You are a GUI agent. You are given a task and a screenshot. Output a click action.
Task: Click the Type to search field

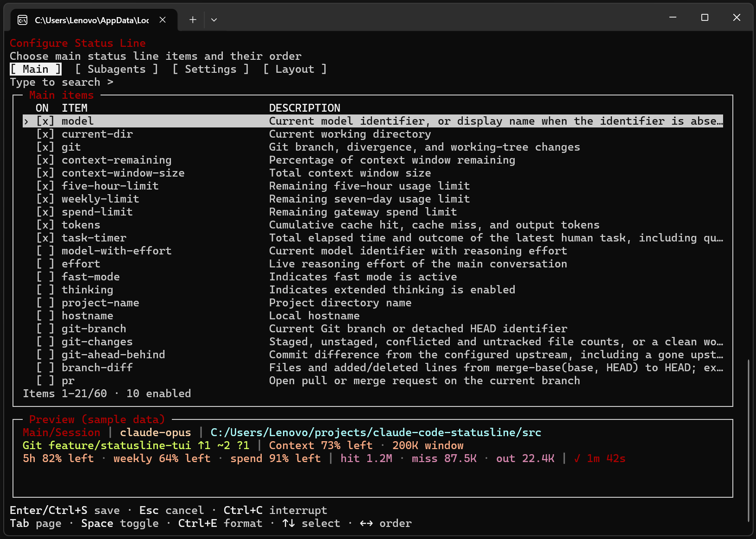click(62, 82)
